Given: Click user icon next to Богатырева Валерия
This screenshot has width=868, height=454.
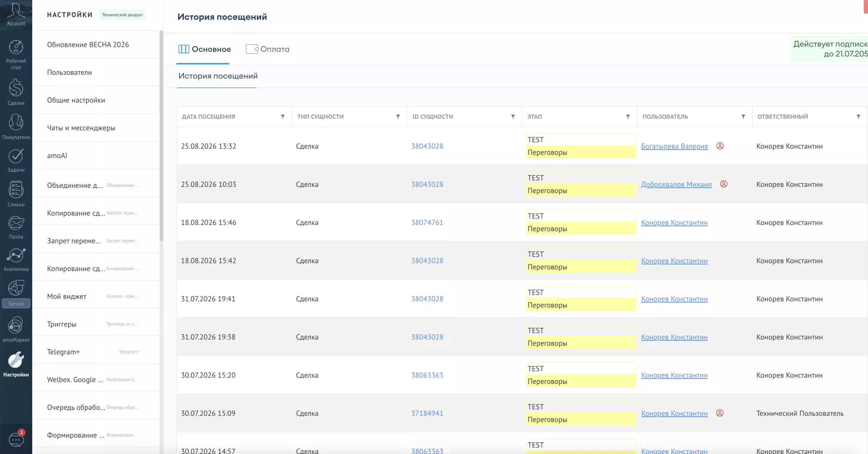Looking at the screenshot, I should pos(720,146).
